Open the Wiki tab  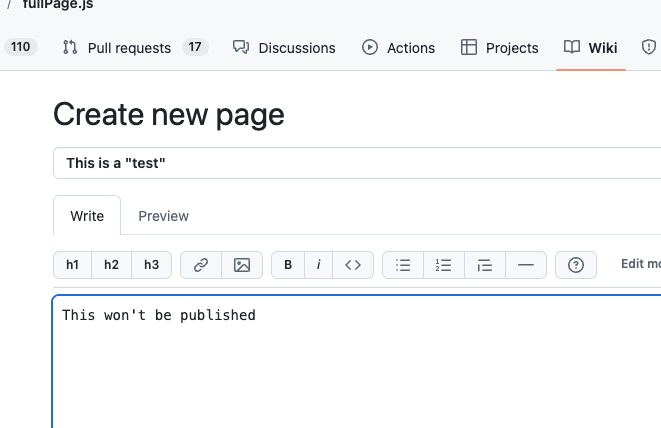click(x=591, y=47)
